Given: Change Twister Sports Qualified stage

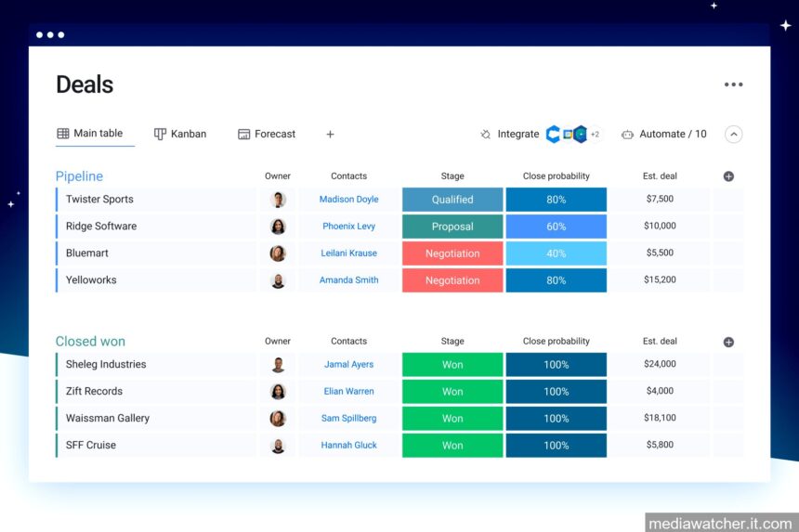Looking at the screenshot, I should pyautogui.click(x=452, y=200).
